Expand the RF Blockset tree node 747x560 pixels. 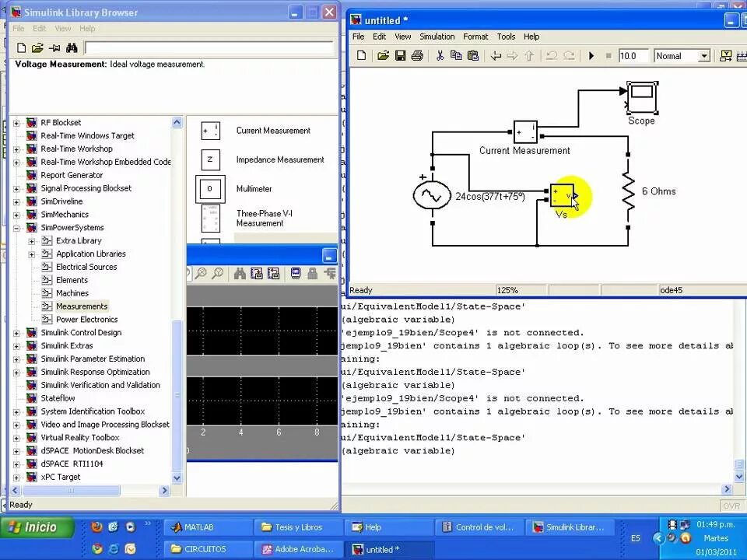pyautogui.click(x=16, y=124)
